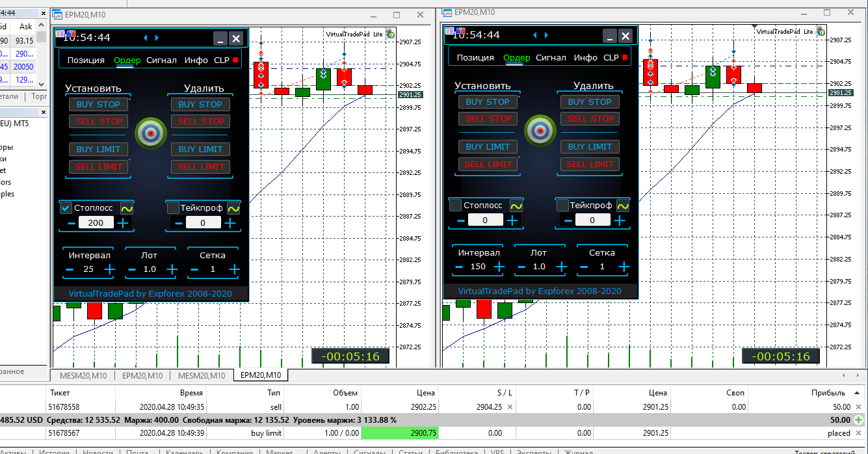Screen dimensions: 868x454
Task: Increase Stoploss with plus in right pad
Action: [x=512, y=221]
